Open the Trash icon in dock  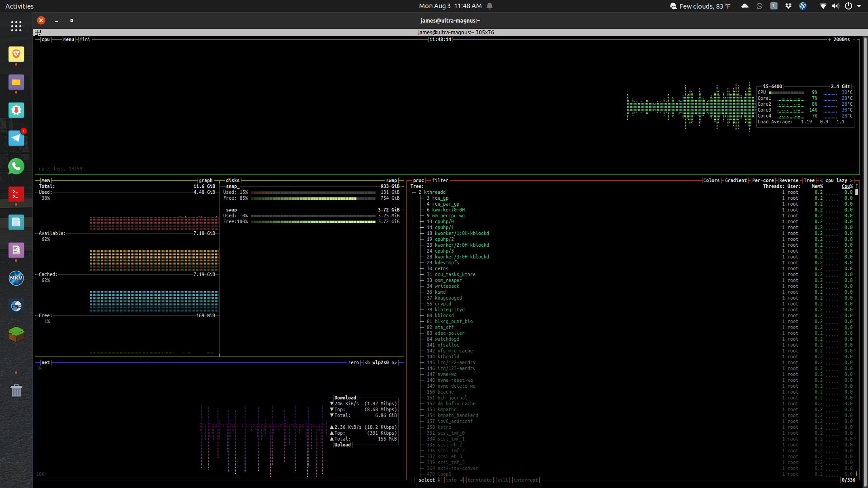tap(16, 390)
